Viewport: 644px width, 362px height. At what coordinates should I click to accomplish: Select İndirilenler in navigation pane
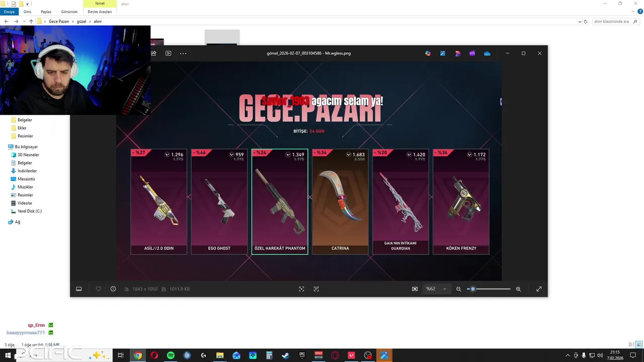tap(27, 171)
